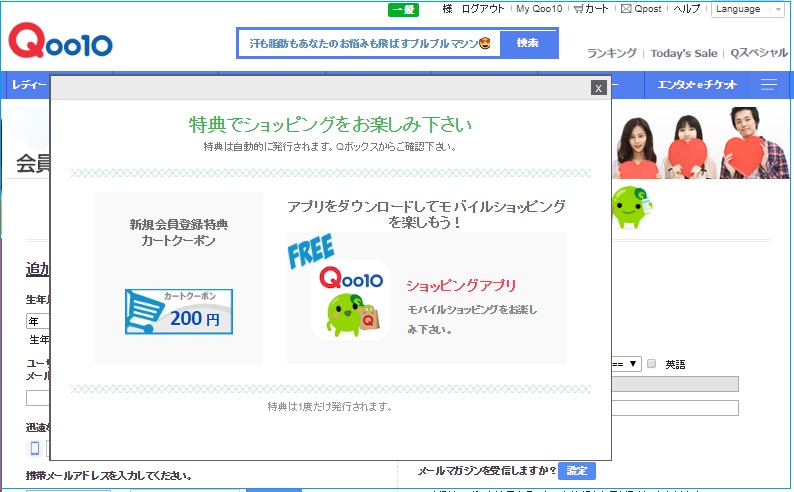The height and width of the screenshot is (492, 794).
Task: Click the FREE label on app banner
Action: click(310, 251)
